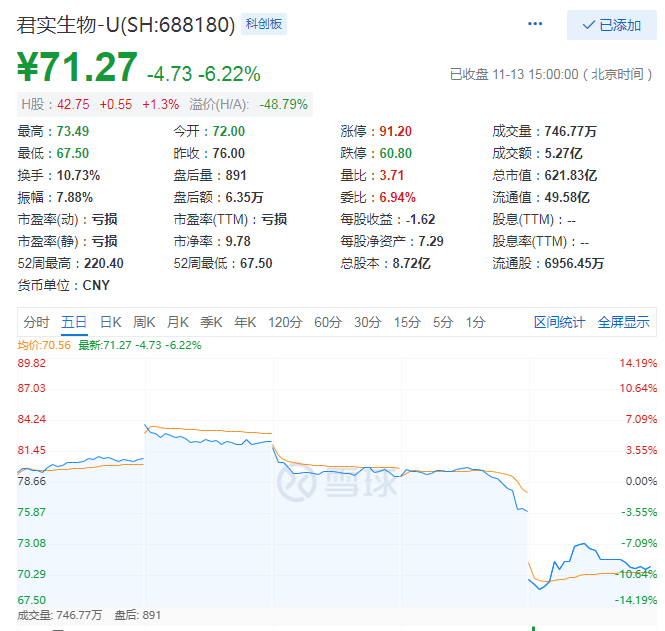665x631 pixels.
Task: Click the 科创板 tag badge
Action: pos(264,24)
